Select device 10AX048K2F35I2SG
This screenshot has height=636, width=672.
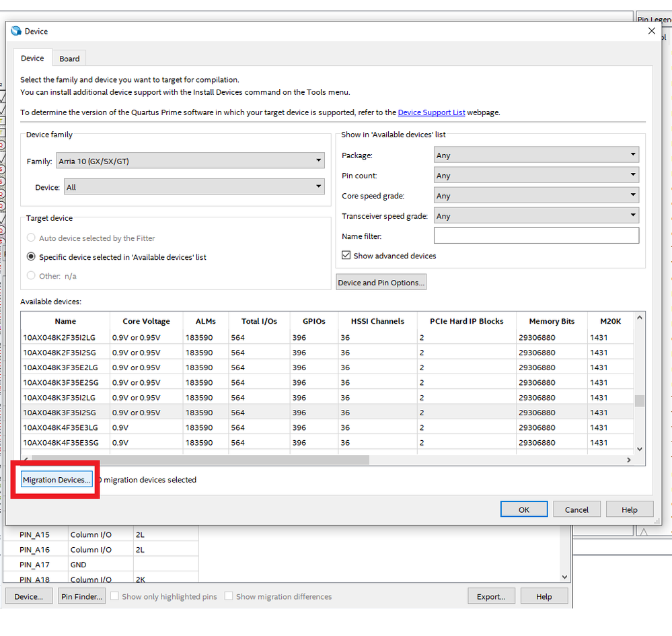pos(328,353)
